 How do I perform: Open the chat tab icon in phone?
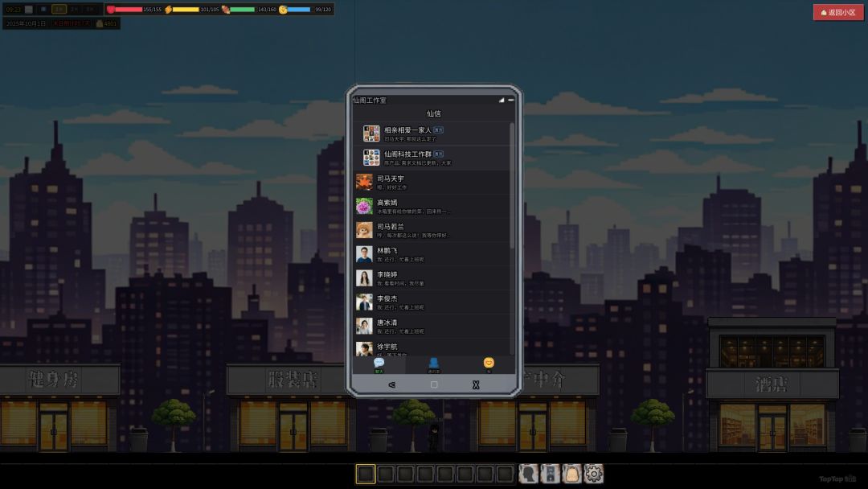[379, 364]
